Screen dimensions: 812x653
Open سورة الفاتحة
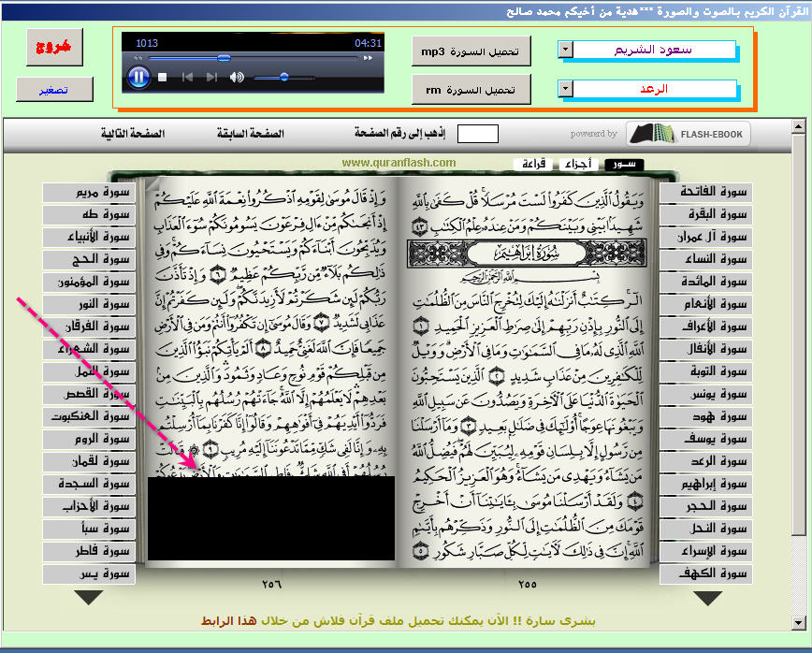[706, 192]
